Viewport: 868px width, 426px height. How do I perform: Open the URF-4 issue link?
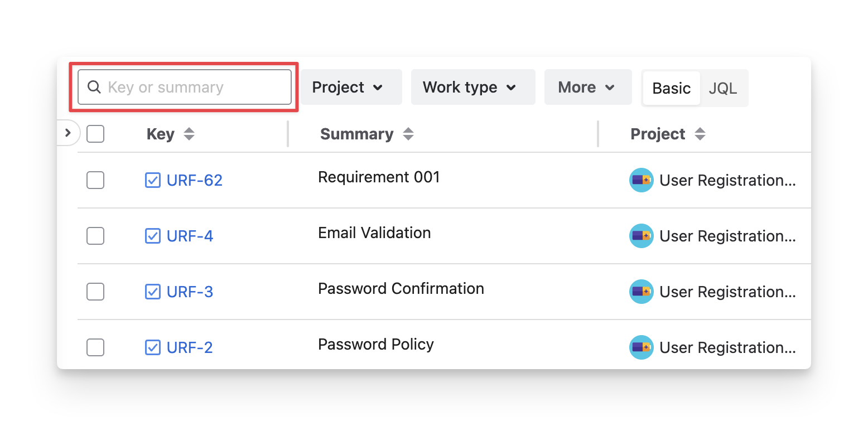pos(190,236)
